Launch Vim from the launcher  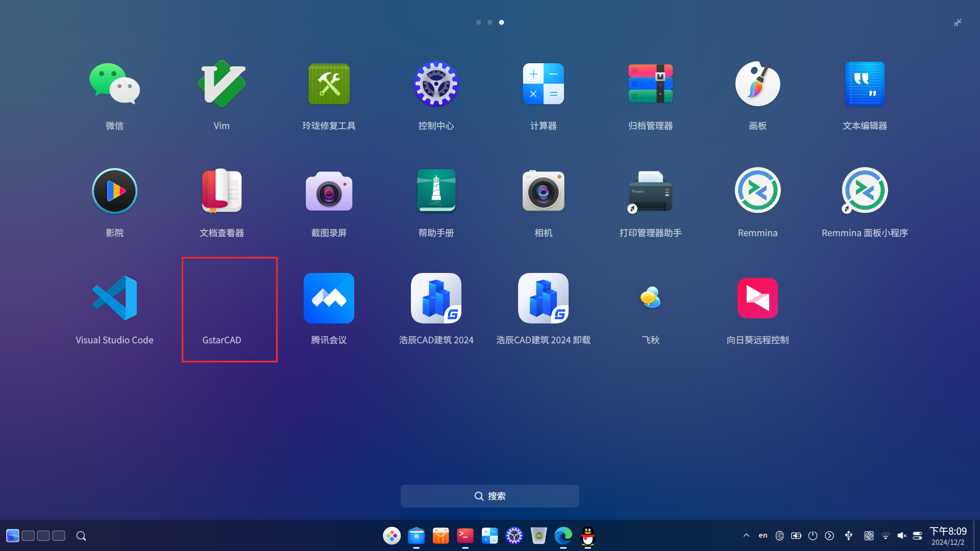(x=222, y=84)
